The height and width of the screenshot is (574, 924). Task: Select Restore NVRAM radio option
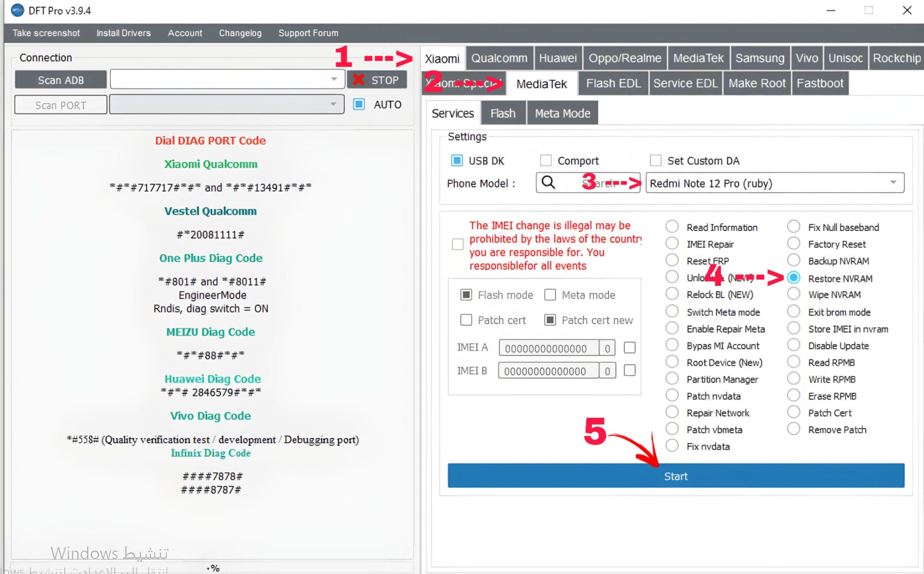click(x=793, y=278)
